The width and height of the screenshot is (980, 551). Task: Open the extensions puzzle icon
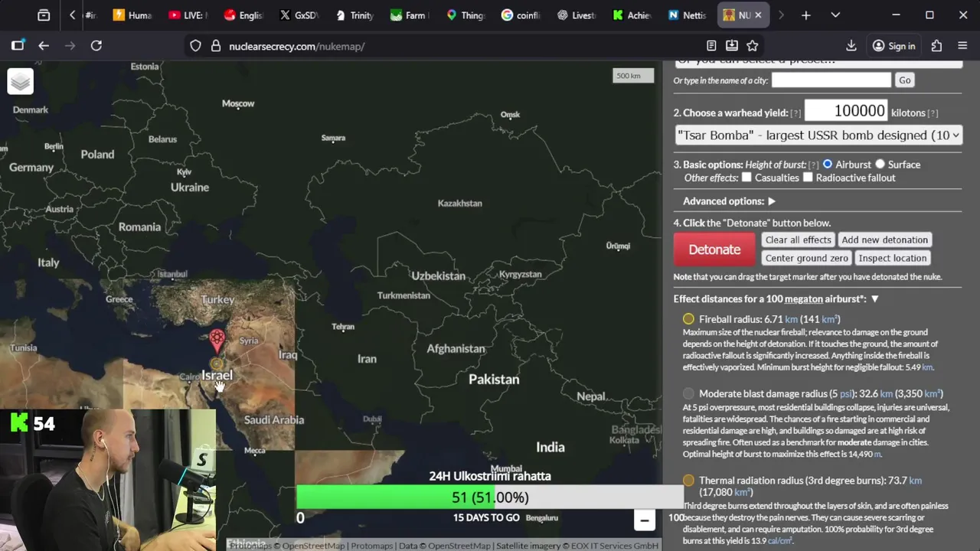pos(936,46)
